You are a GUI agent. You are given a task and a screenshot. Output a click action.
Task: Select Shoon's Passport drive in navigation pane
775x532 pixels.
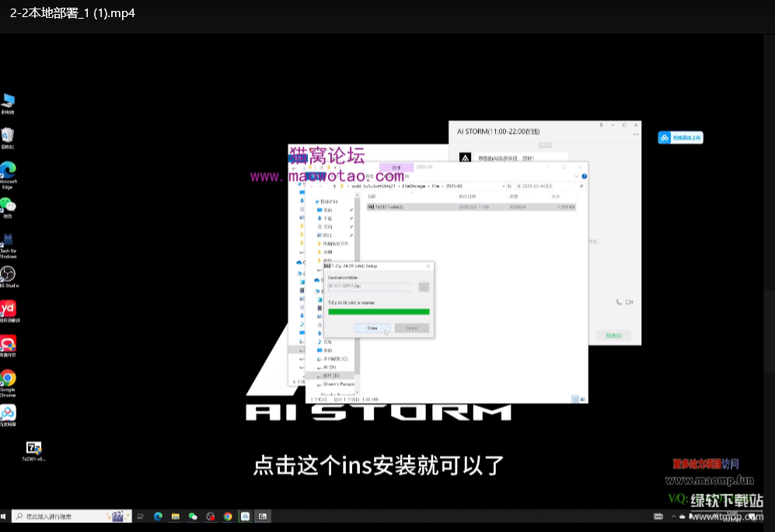point(335,384)
